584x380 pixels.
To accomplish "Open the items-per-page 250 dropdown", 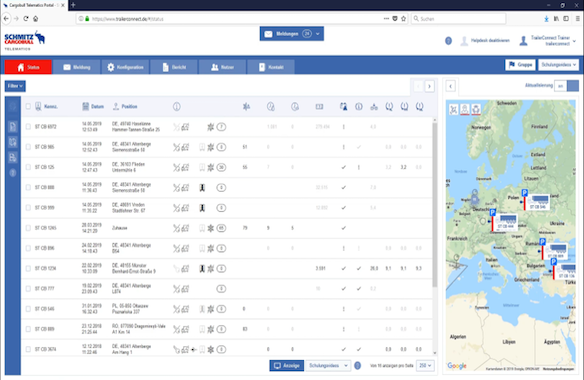I will tap(425, 365).
